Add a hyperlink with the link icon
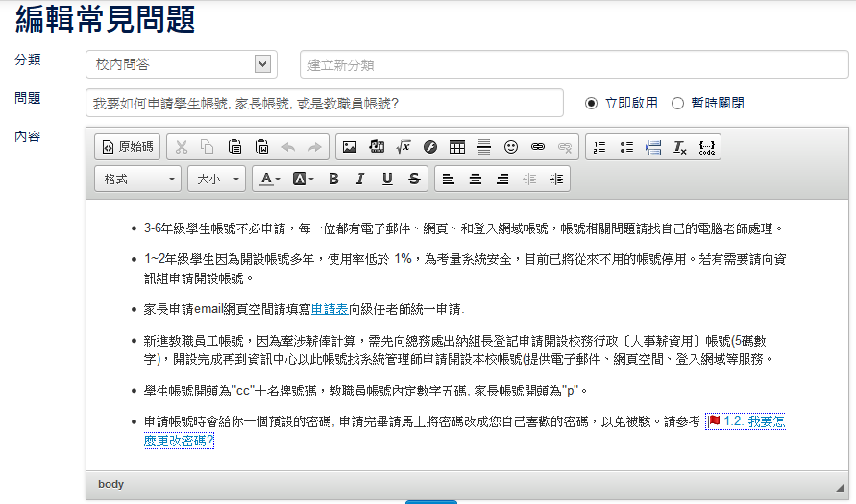Image resolution: width=856 pixels, height=504 pixels. click(538, 147)
